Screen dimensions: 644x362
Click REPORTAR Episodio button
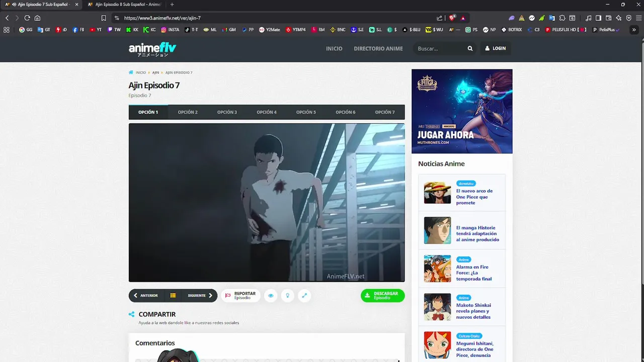click(x=240, y=296)
